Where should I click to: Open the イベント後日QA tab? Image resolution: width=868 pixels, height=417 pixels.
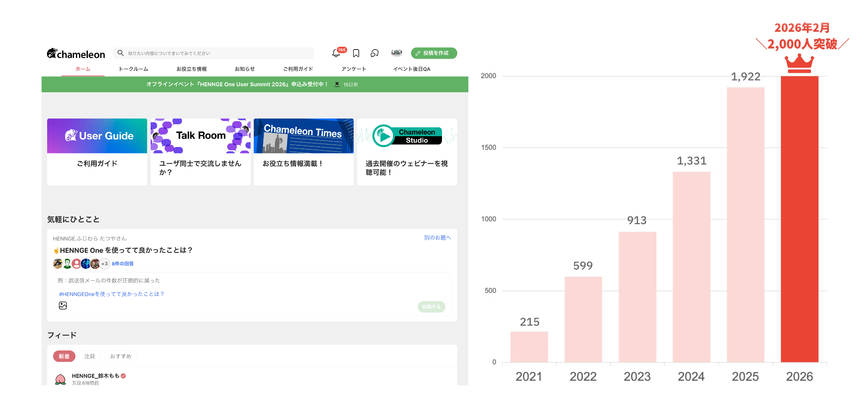pyautogui.click(x=412, y=69)
